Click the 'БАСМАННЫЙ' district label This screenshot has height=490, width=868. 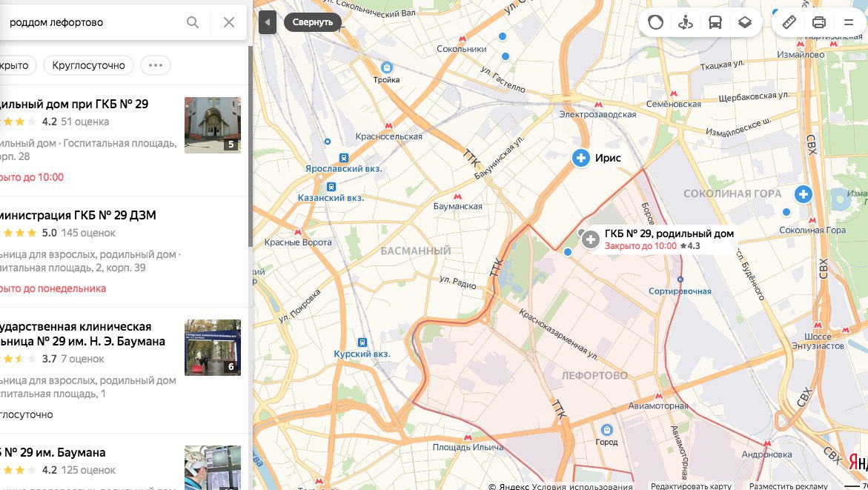click(x=416, y=251)
